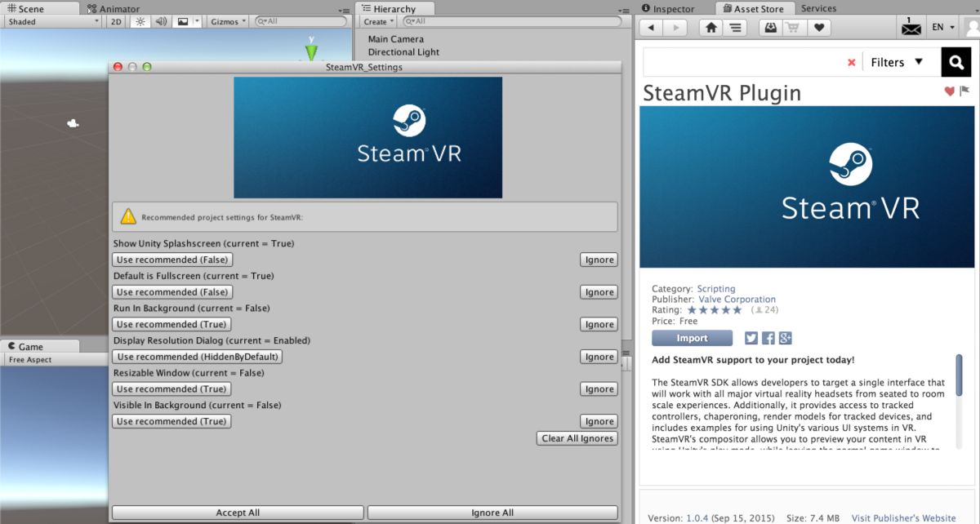
Task: Open the Asset Store messages envelope
Action: 911,27
